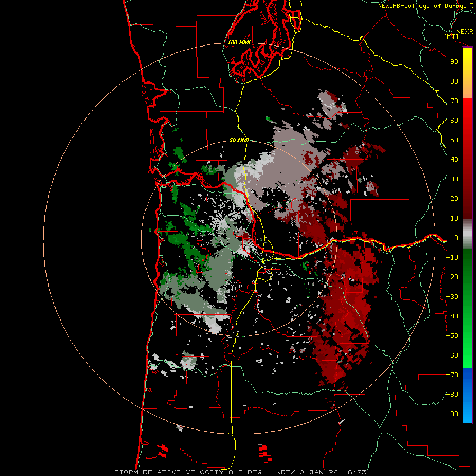The width and height of the screenshot is (476, 476).
Task: Click the "-40" scale value
Action: [452, 316]
